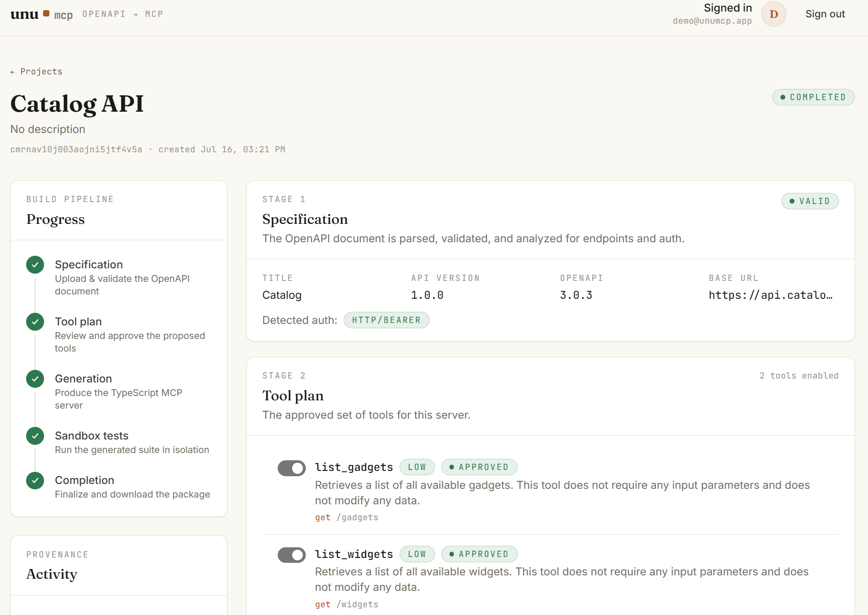Open the user avatar D
The width and height of the screenshot is (868, 615).
[774, 14]
